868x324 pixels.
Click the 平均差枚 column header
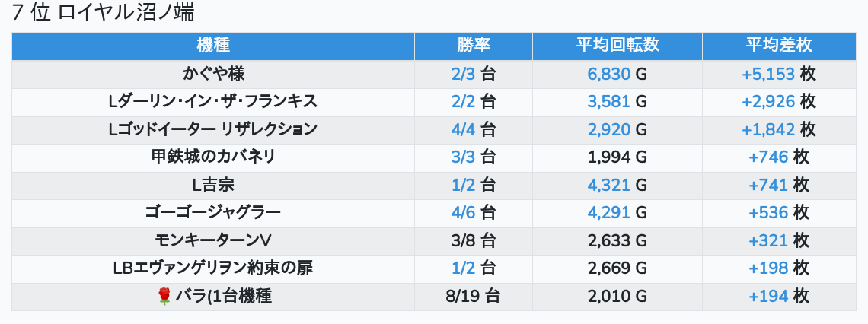tap(779, 46)
